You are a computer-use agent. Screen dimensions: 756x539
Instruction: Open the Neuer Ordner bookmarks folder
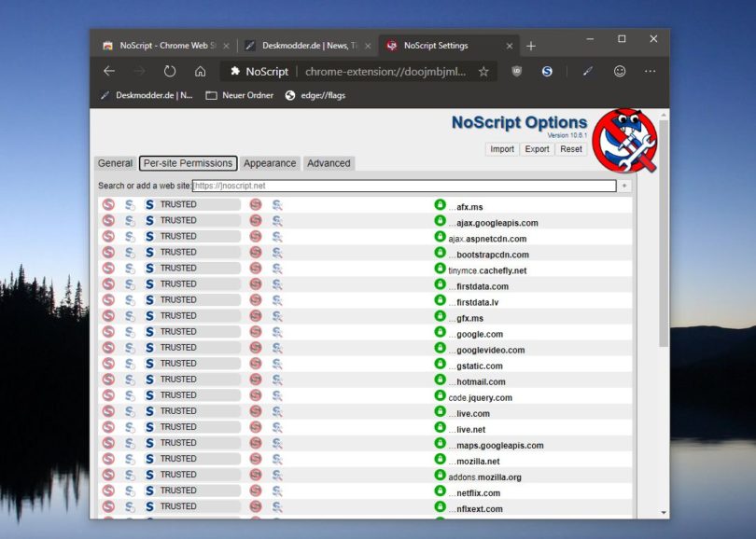coord(240,95)
